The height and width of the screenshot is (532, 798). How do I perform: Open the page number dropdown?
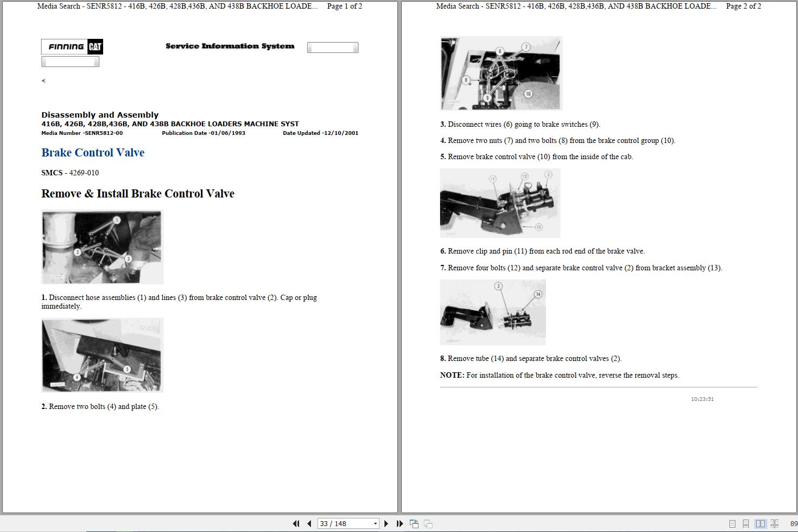coord(375,523)
